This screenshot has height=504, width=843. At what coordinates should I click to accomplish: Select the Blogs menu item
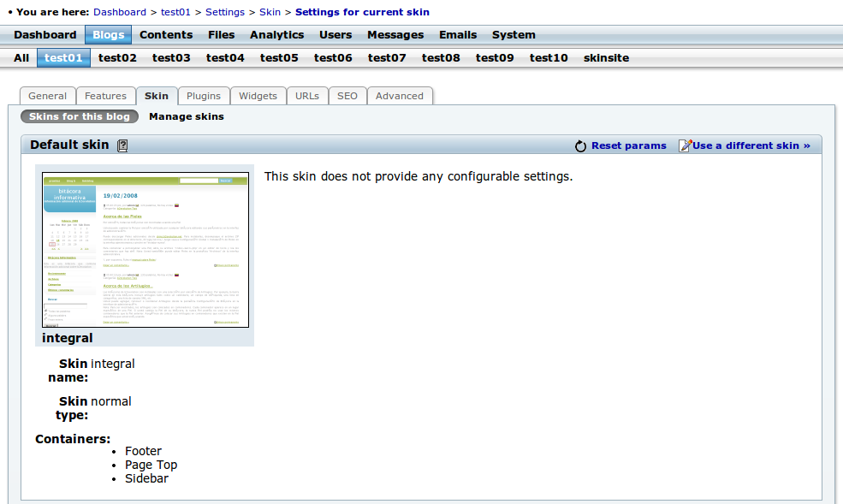tap(108, 35)
